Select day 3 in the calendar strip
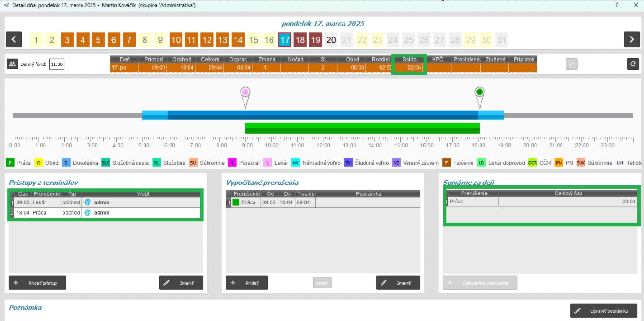Screen dimensions: 644x321 67,40
